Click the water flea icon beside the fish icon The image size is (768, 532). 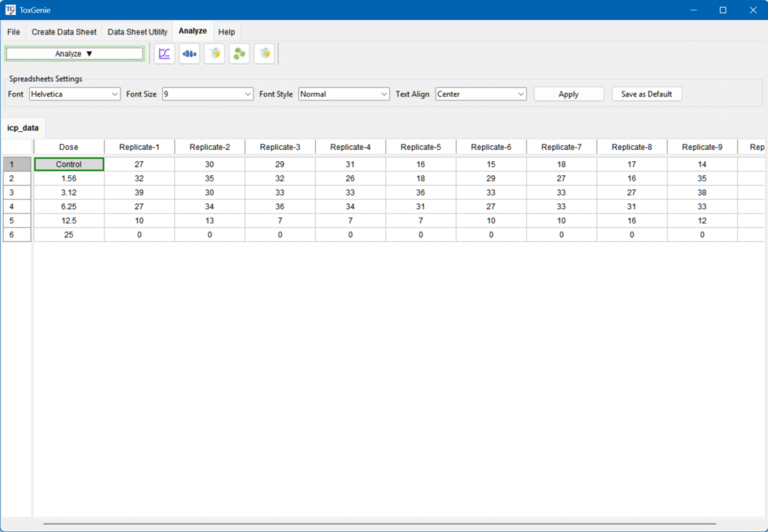pos(214,54)
